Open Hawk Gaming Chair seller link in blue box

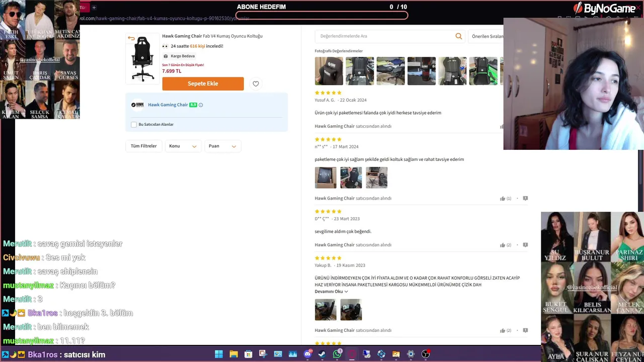point(168,105)
